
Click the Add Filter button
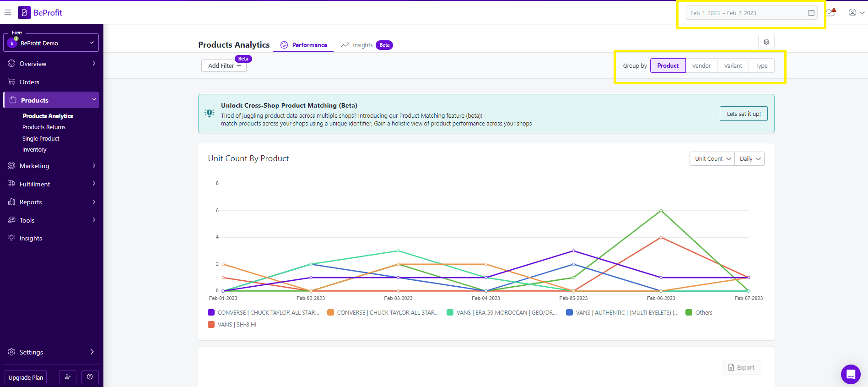pos(224,65)
